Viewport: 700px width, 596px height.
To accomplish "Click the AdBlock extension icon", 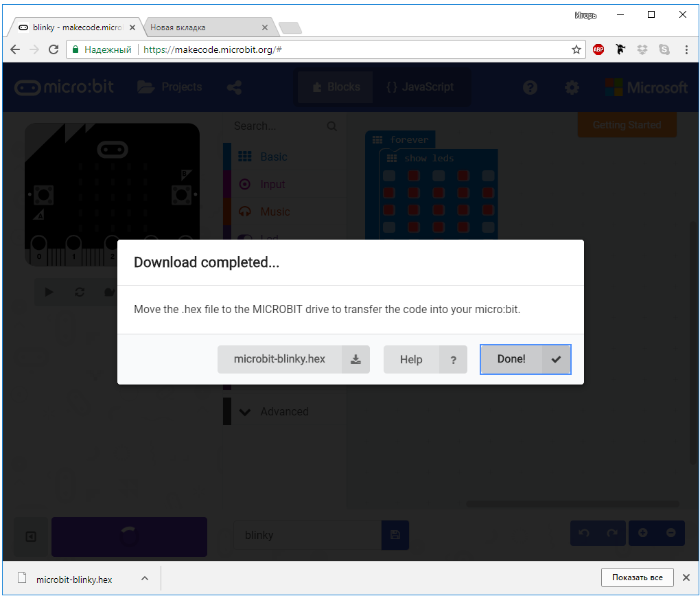I will (x=598, y=49).
